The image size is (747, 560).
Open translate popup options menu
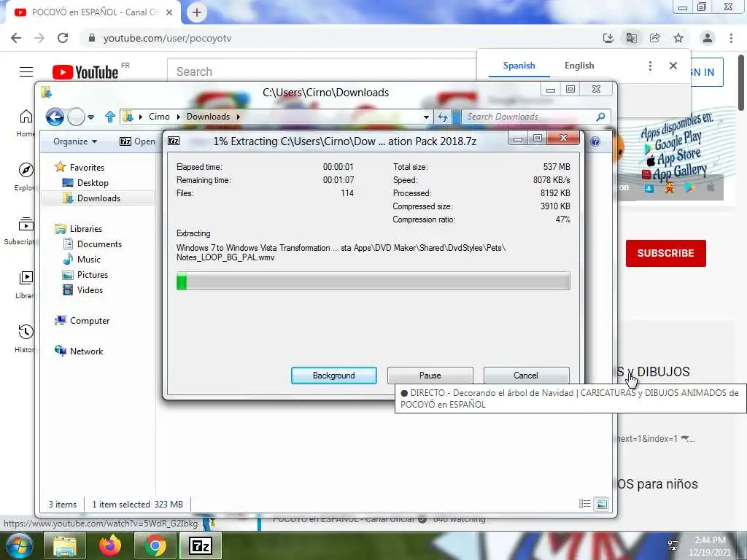click(650, 66)
